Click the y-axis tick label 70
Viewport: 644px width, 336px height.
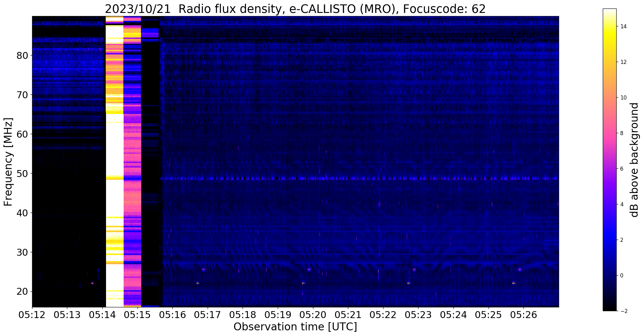[x=22, y=95]
